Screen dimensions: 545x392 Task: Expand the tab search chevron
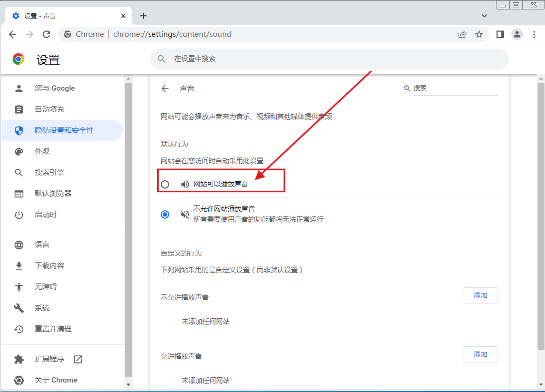(484, 16)
